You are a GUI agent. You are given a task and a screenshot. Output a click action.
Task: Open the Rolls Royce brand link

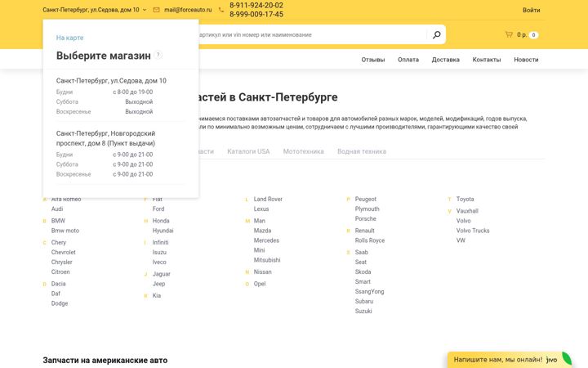(370, 240)
